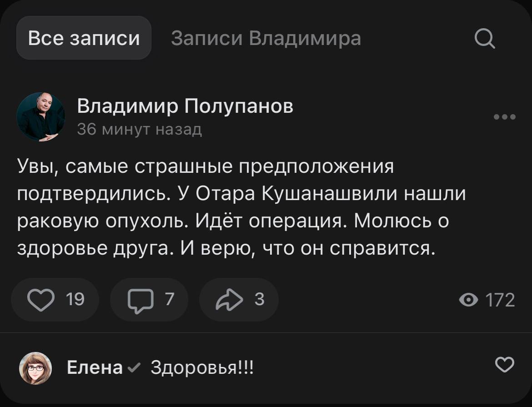532x407 pixels.
Task: Click the comment count number 7
Action: point(169,299)
